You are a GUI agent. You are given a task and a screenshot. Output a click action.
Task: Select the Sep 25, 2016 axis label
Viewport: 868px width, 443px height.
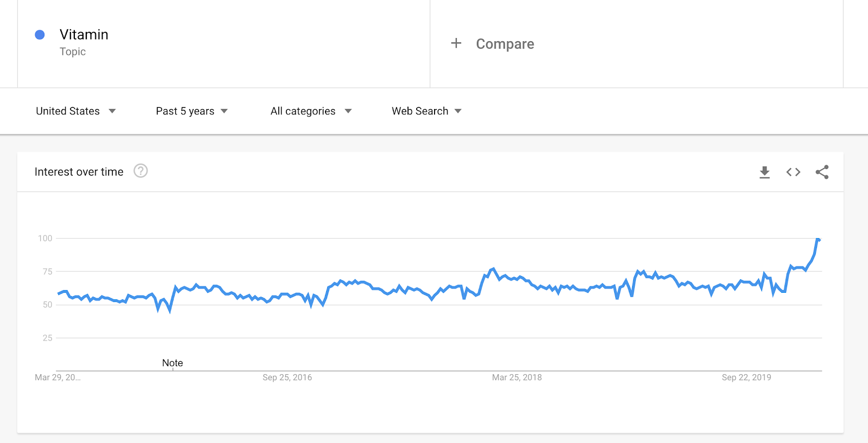287,377
